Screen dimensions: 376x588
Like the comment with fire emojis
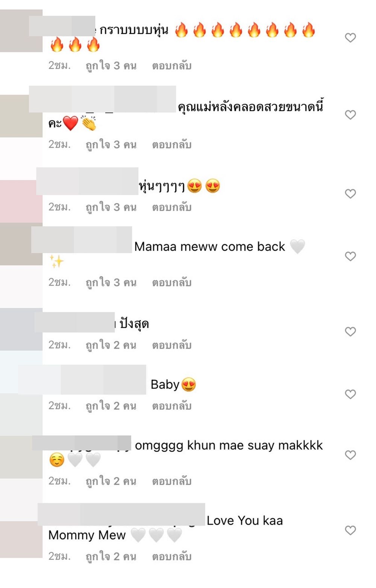click(350, 38)
